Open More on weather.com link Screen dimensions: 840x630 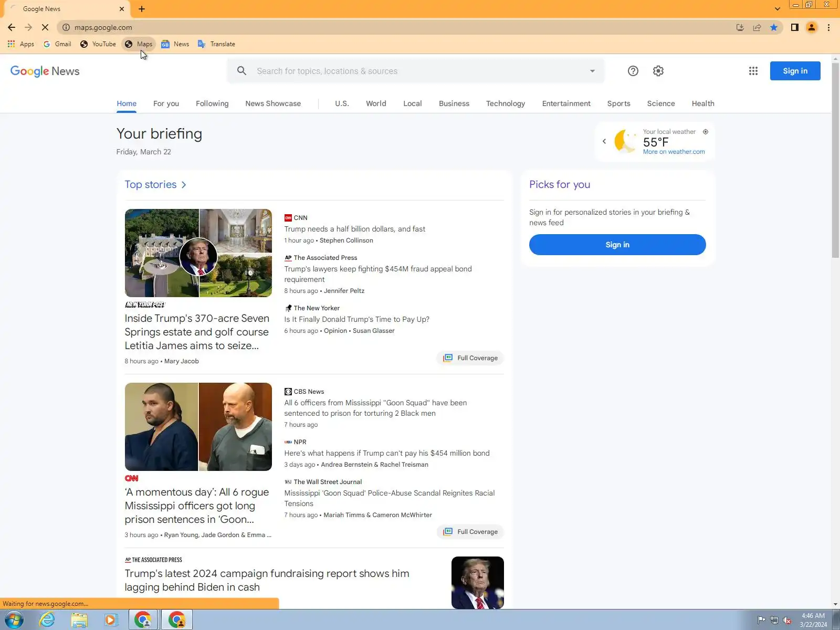(x=674, y=152)
